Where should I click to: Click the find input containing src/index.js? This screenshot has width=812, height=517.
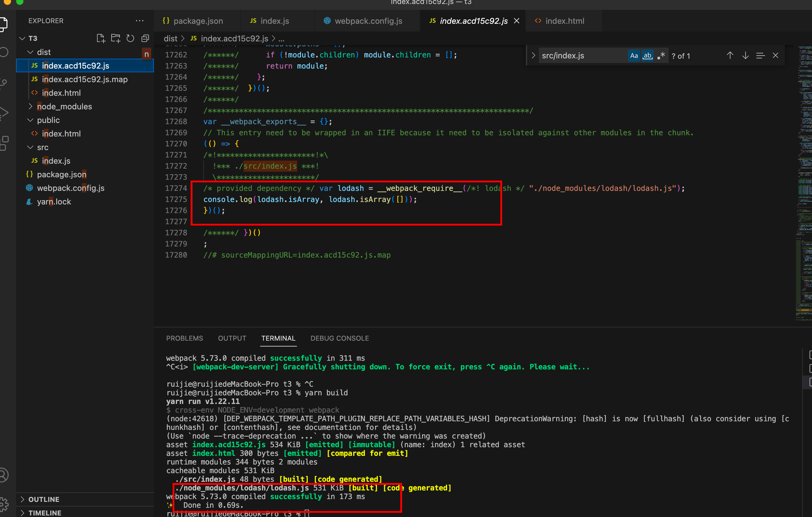583,56
